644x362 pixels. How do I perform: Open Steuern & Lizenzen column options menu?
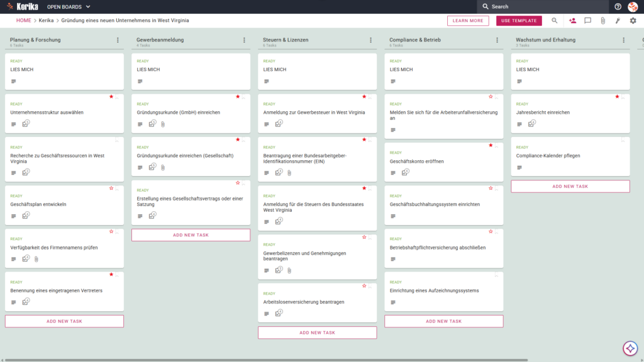tap(371, 40)
